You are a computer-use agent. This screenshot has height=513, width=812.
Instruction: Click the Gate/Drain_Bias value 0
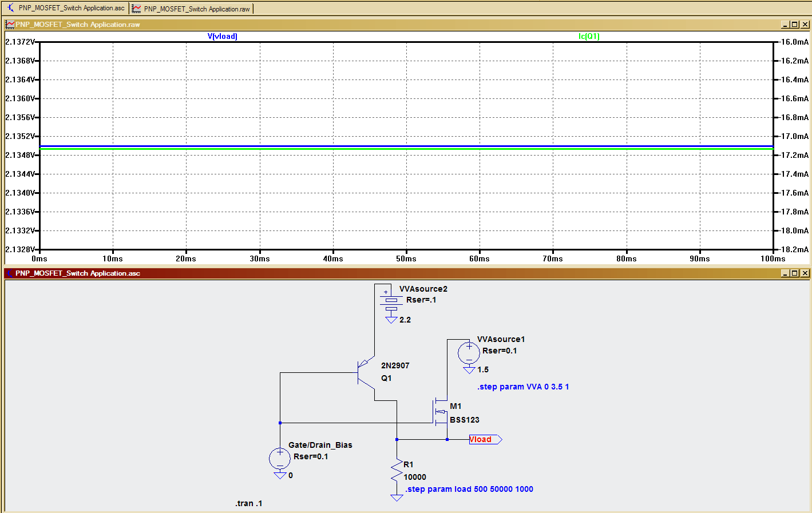pyautogui.click(x=291, y=475)
